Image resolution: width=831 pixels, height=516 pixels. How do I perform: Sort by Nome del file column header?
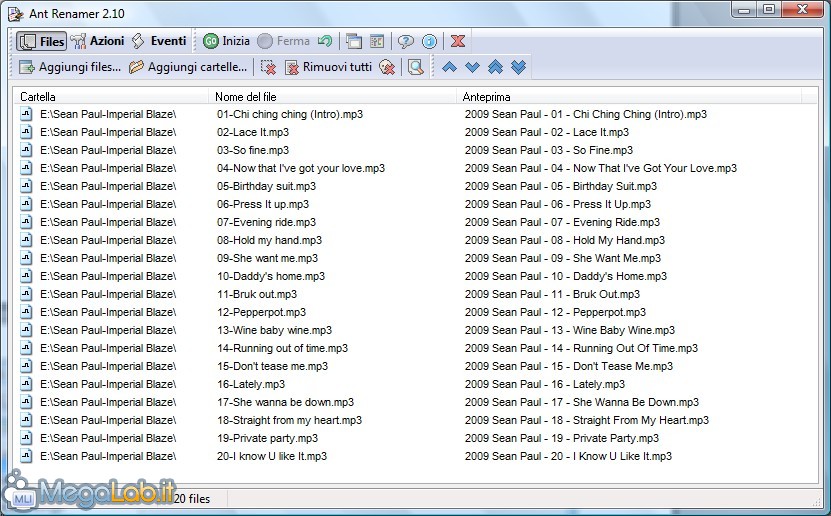pyautogui.click(x=332, y=97)
